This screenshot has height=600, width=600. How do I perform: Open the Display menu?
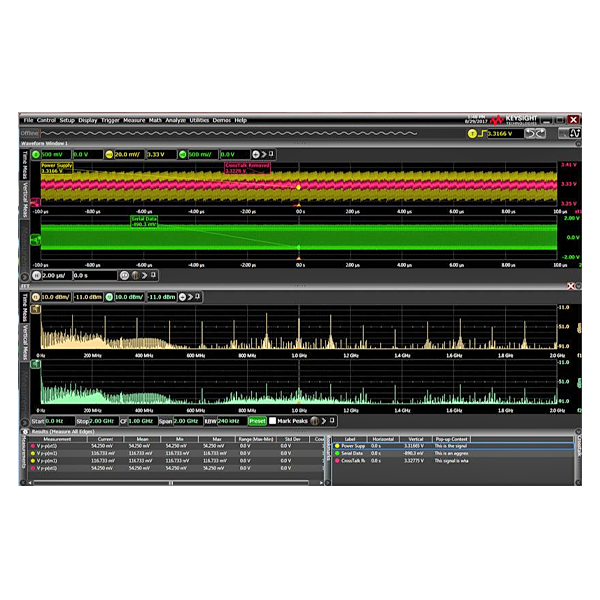(88, 120)
